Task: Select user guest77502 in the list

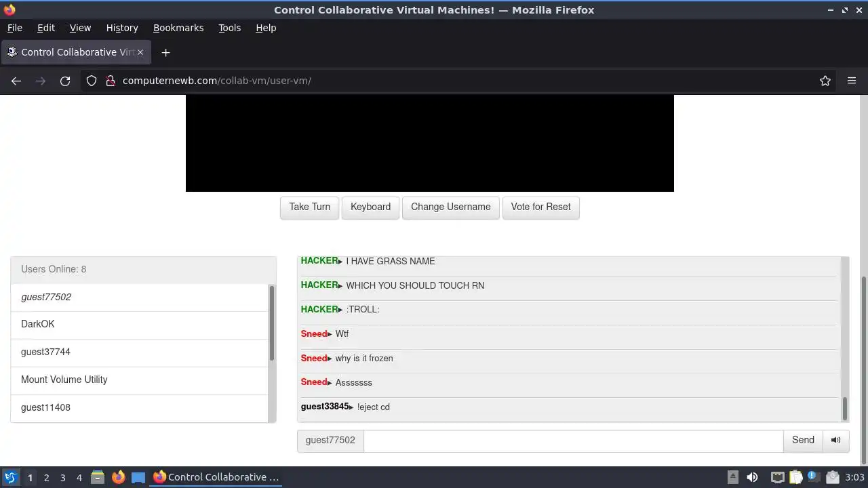Action: (x=140, y=297)
